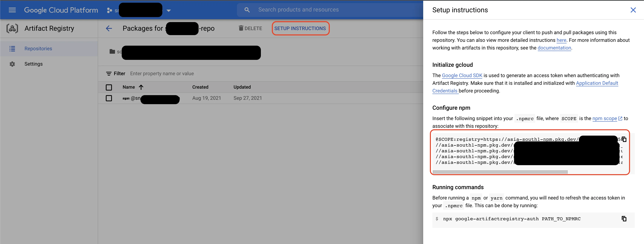Open Settings in the sidebar
The width and height of the screenshot is (644, 244).
pos(49,64)
